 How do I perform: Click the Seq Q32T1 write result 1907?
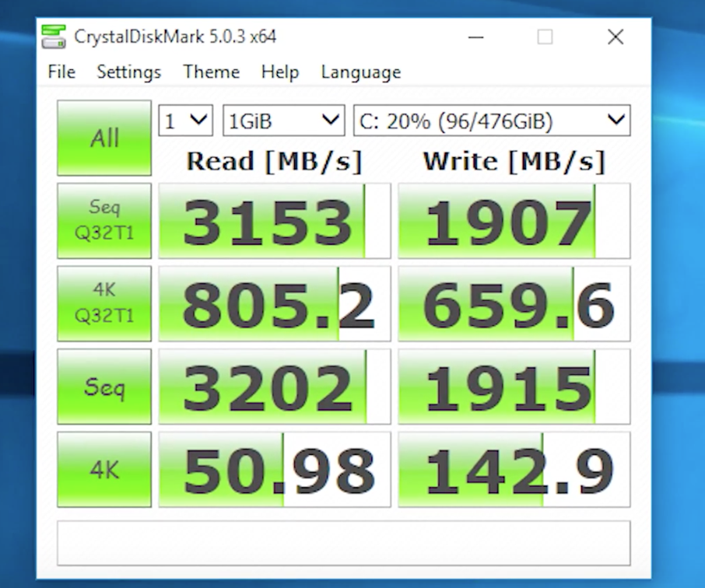tap(514, 221)
